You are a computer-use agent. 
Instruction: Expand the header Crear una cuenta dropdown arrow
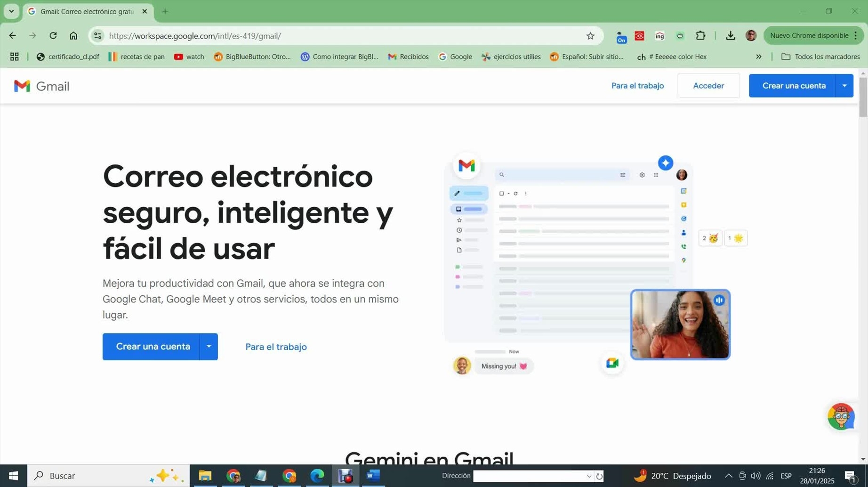pyautogui.click(x=844, y=86)
